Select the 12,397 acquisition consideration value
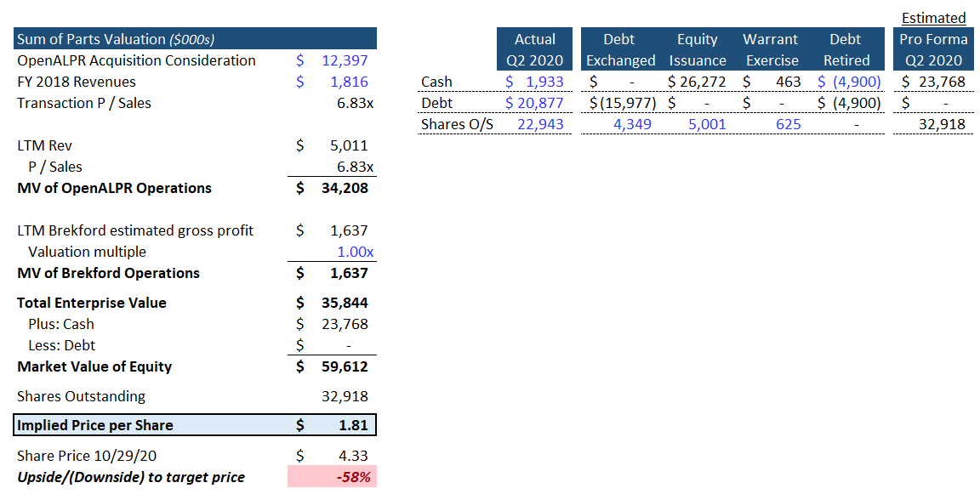Viewport: 980px width, 494px height. [x=345, y=60]
